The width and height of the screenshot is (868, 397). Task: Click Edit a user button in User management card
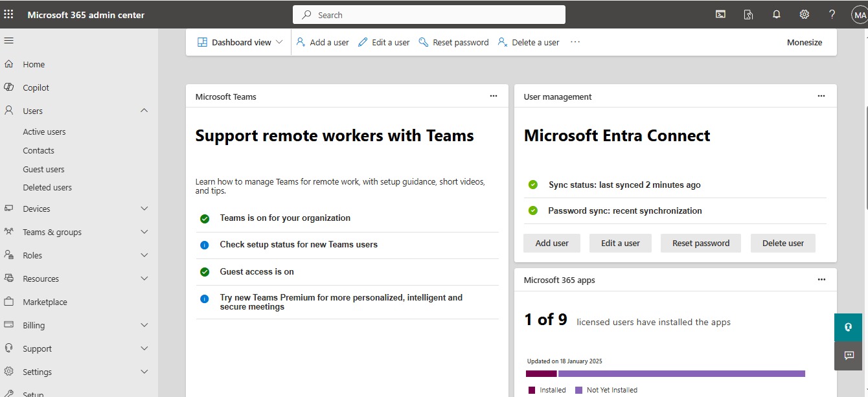(621, 244)
